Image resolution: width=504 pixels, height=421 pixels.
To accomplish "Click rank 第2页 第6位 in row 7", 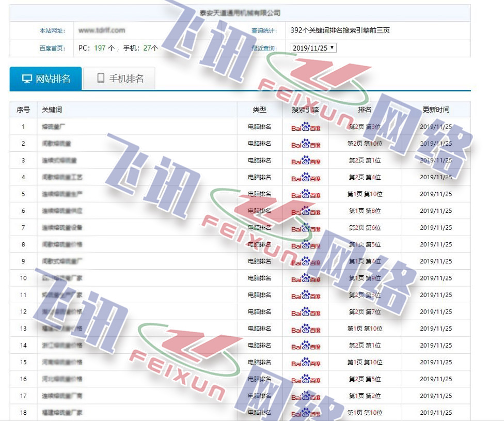I will coord(365,227).
